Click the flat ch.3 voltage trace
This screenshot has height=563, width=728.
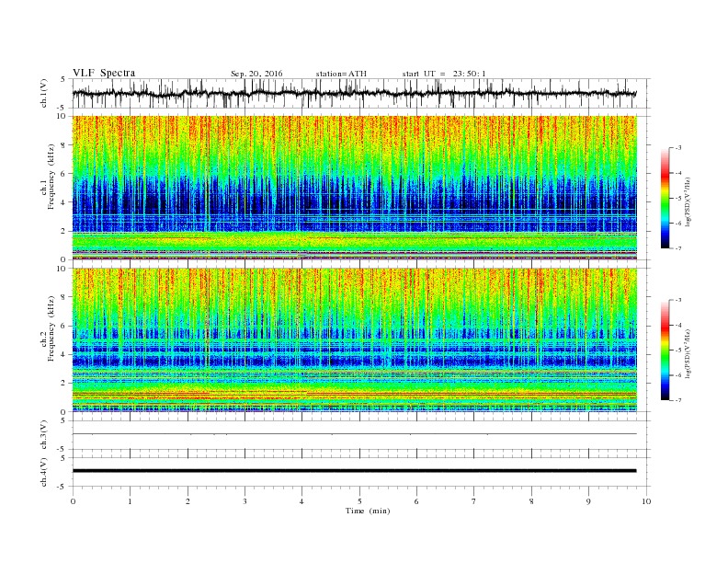[x=354, y=434]
